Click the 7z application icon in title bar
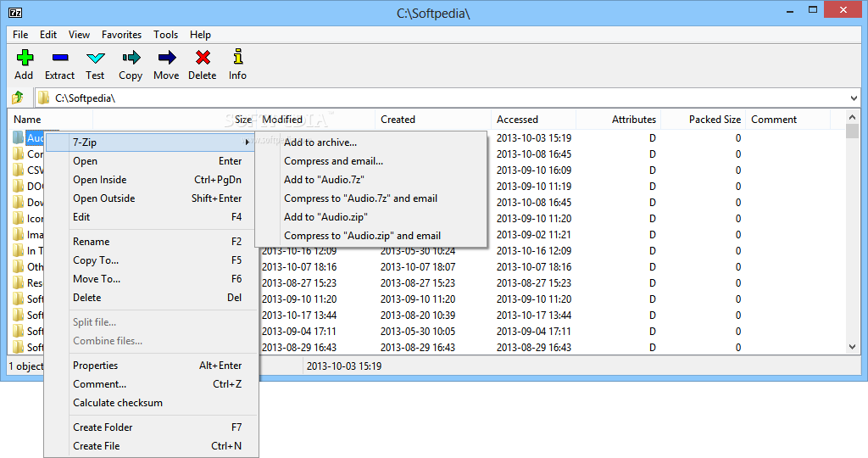 [15, 13]
